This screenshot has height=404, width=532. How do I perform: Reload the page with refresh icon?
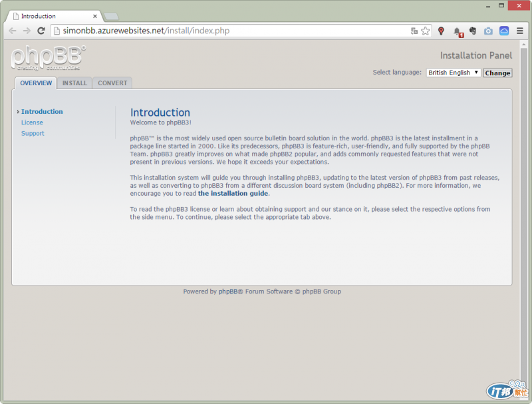click(41, 31)
